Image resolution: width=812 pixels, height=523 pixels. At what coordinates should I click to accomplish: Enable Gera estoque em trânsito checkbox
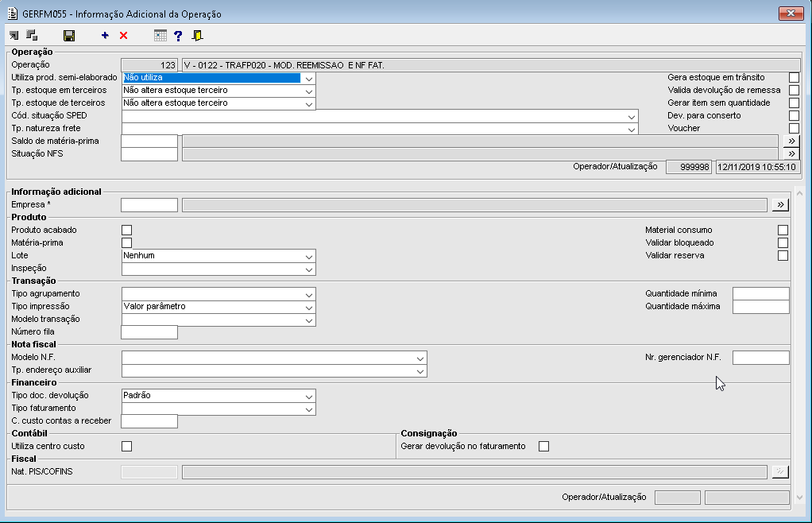coord(794,78)
